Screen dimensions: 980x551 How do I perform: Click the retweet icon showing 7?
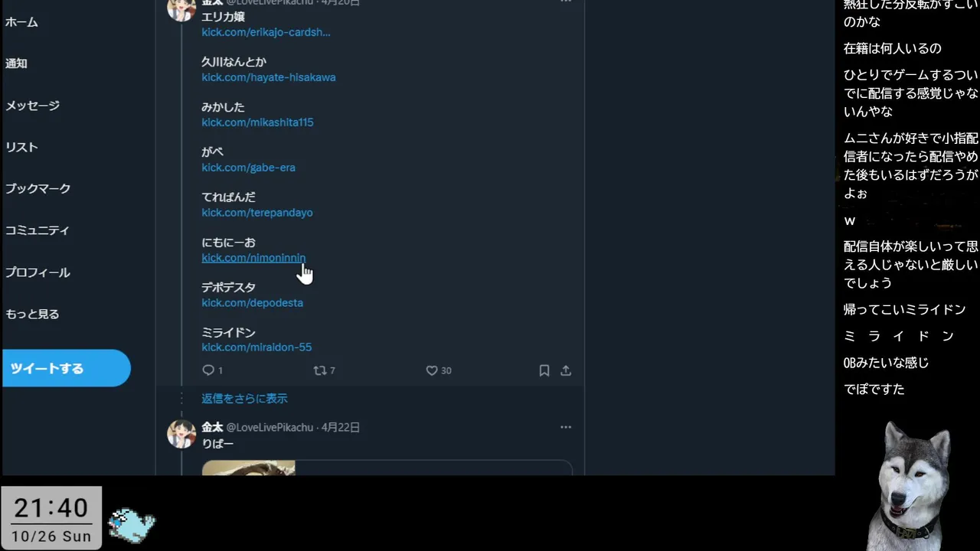[x=320, y=370]
